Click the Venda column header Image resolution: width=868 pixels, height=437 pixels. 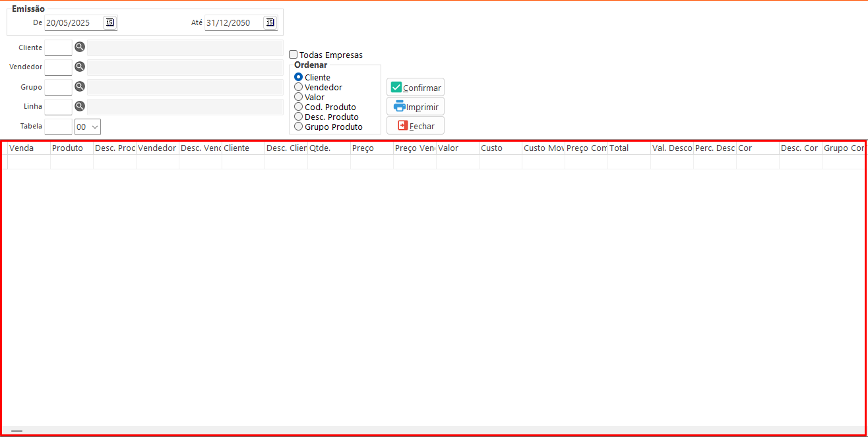click(x=29, y=148)
